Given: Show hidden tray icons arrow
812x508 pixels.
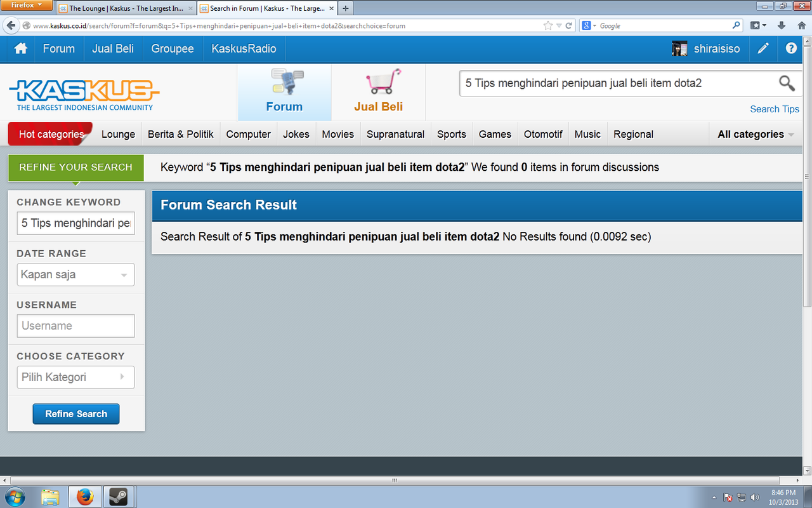Looking at the screenshot, I should click(x=714, y=497).
